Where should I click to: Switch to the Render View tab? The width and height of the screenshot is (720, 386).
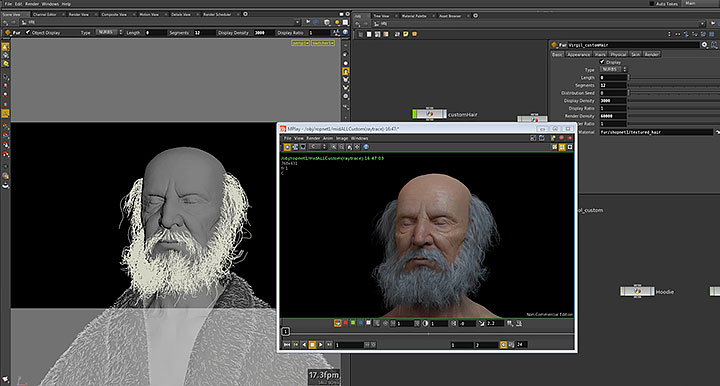pos(79,14)
